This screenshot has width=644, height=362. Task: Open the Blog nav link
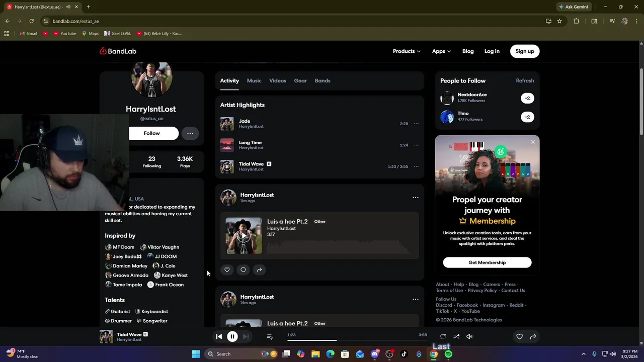468,51
